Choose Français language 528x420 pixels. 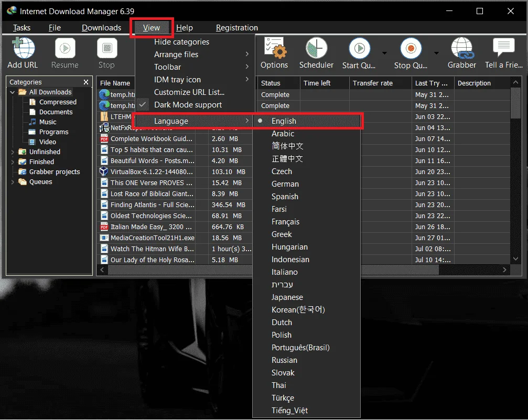pos(285,222)
